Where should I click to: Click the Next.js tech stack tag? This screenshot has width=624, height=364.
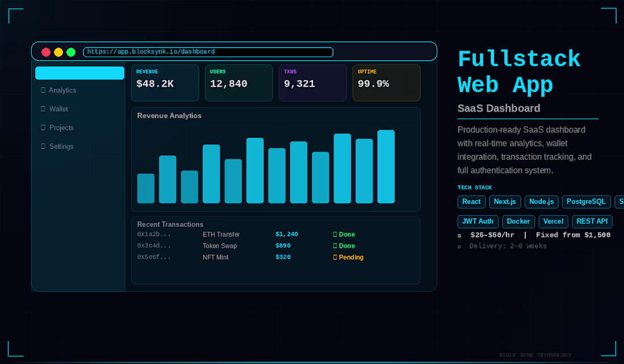[505, 202]
